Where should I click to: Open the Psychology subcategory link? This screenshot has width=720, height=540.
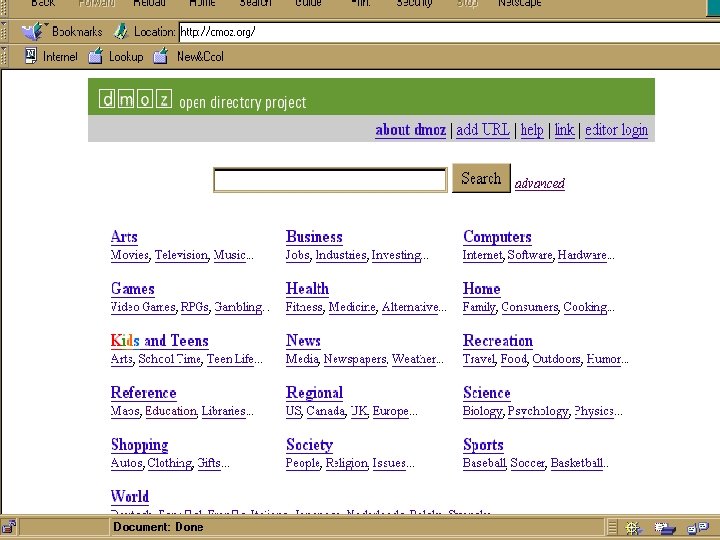[x=538, y=411]
